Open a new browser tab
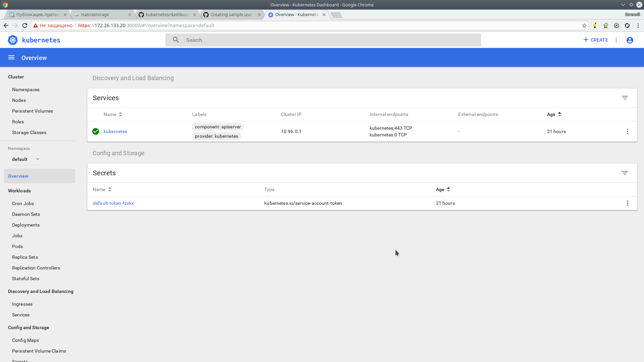This screenshot has width=644, height=362. coord(336,15)
